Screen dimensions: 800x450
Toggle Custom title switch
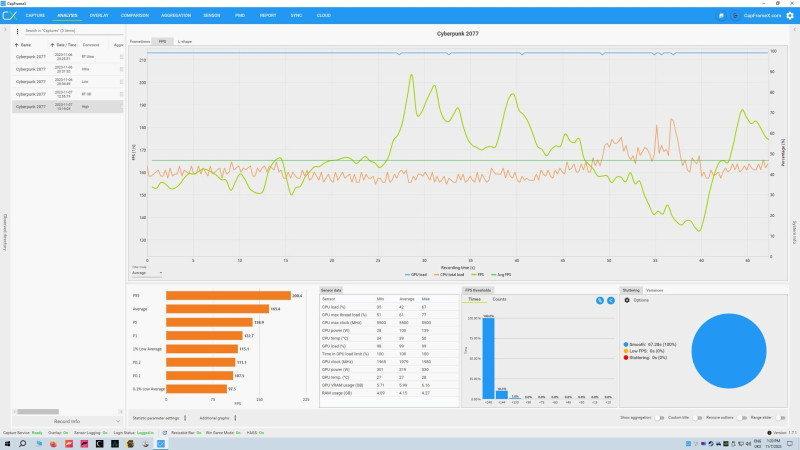tap(697, 418)
